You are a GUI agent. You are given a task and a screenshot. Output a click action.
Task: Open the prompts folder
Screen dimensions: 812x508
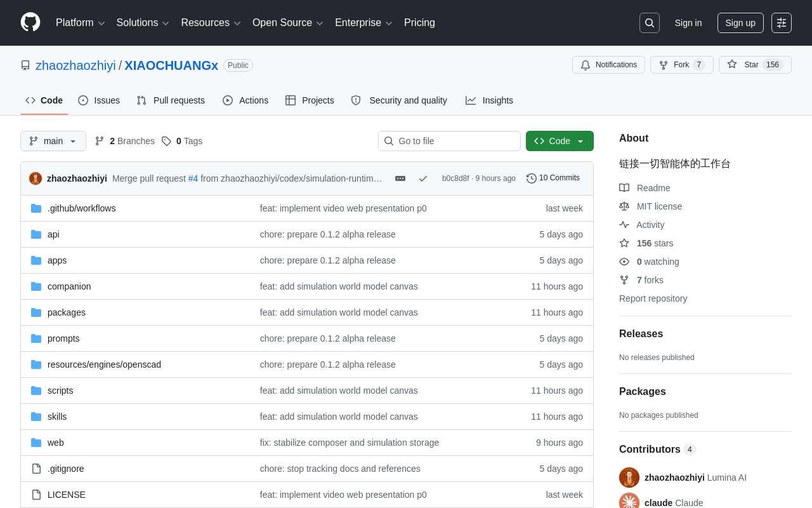63,338
